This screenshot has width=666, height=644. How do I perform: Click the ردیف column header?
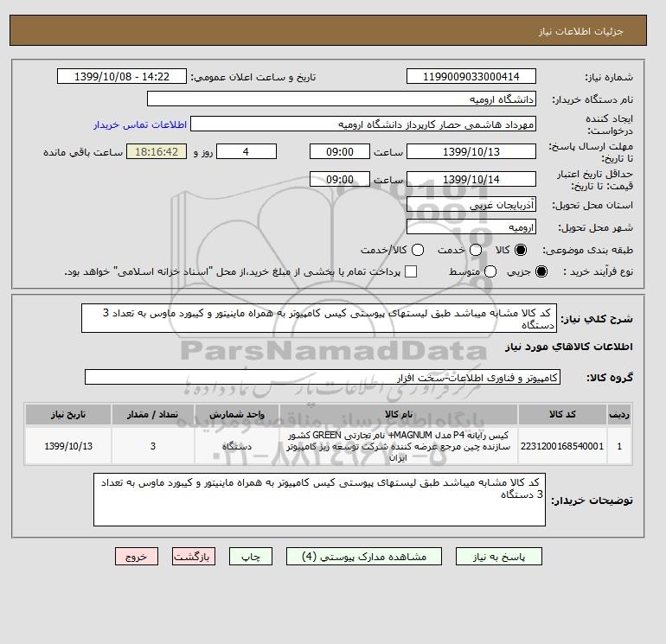point(619,414)
